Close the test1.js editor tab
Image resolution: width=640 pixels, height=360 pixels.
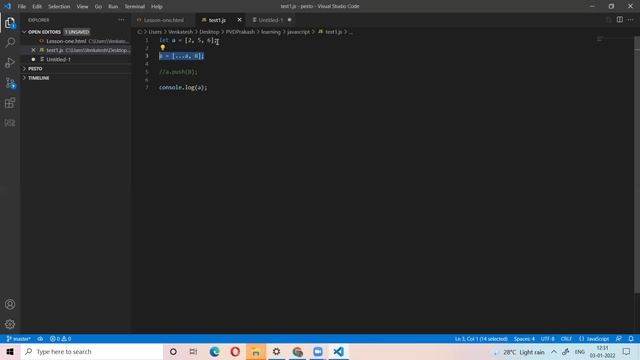239,20
